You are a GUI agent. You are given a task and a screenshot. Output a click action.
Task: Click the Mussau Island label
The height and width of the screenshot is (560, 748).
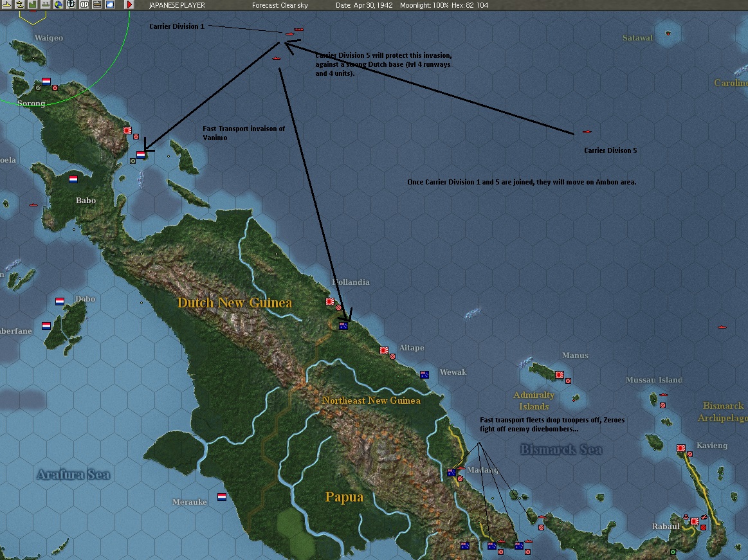coord(654,380)
